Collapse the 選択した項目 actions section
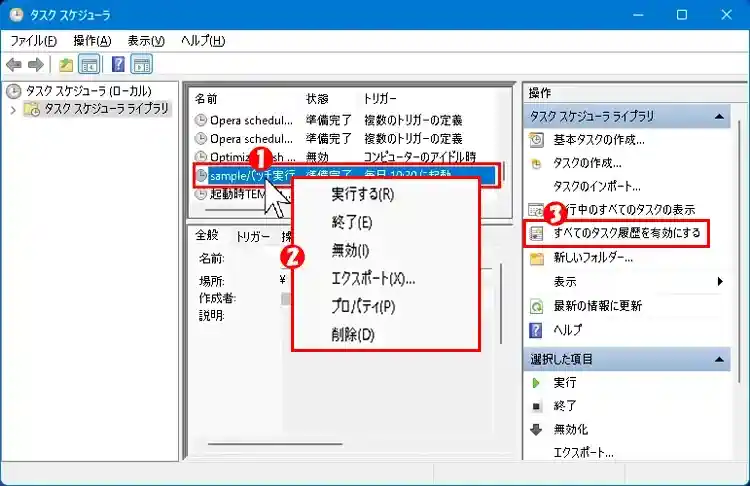Image resolution: width=750 pixels, height=486 pixels. (719, 359)
